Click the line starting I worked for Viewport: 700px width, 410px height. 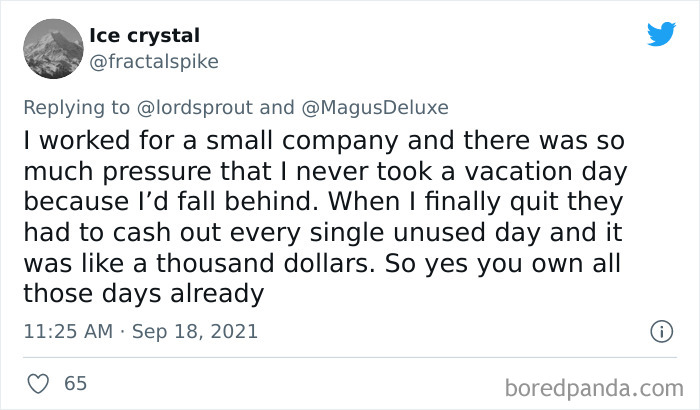[x=324, y=140]
